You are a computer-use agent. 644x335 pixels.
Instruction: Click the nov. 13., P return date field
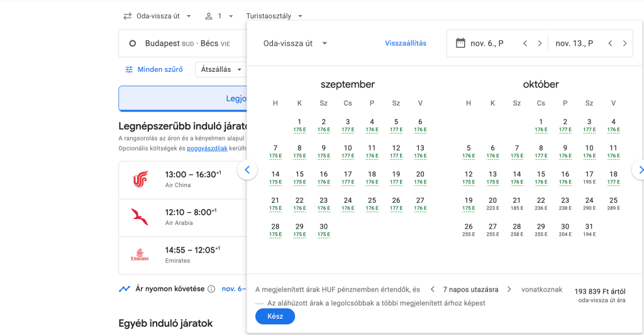(x=574, y=43)
